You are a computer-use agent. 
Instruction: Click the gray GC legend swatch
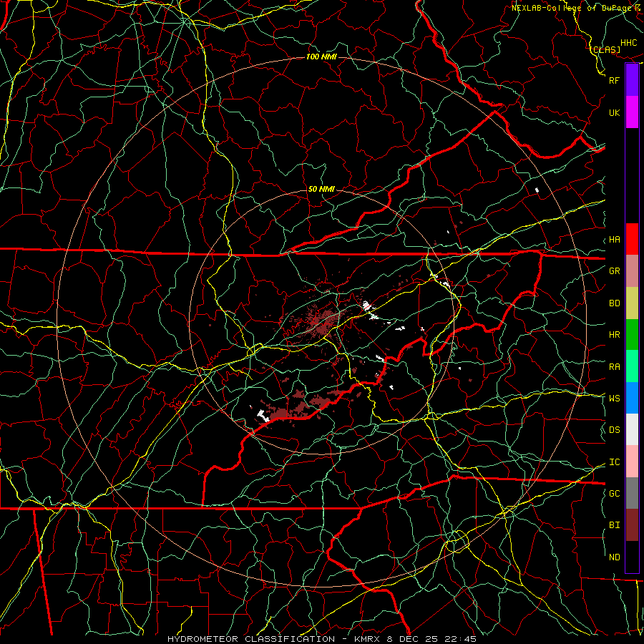[x=632, y=493]
